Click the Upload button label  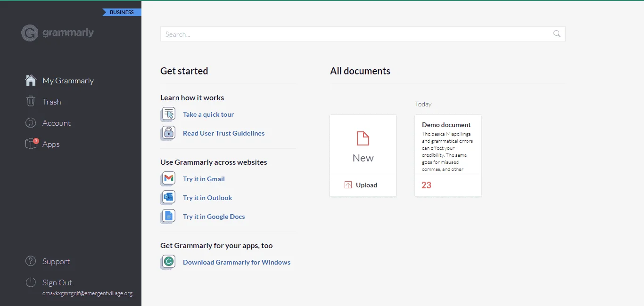point(366,185)
